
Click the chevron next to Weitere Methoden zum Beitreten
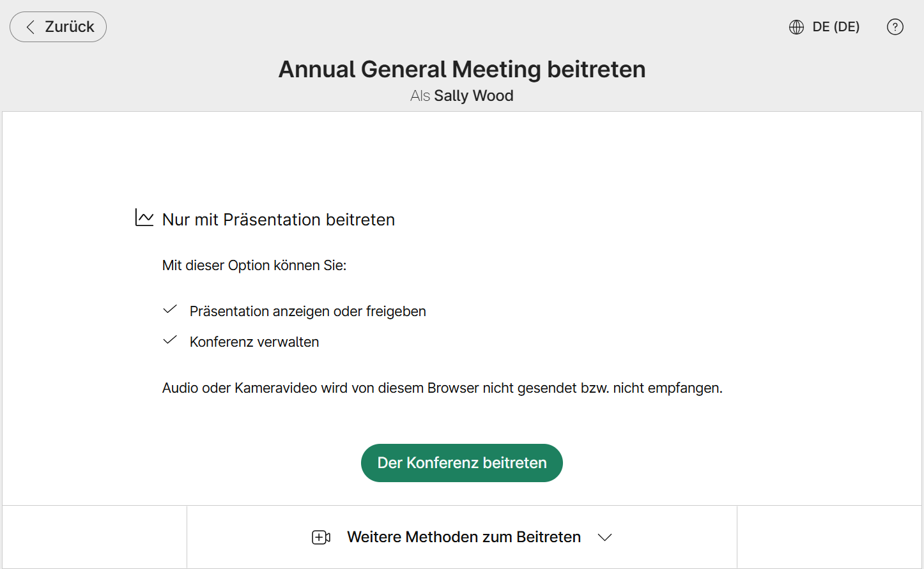point(604,538)
